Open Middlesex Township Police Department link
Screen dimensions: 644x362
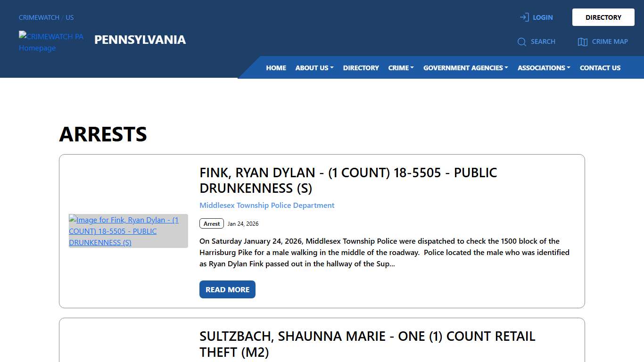click(267, 206)
